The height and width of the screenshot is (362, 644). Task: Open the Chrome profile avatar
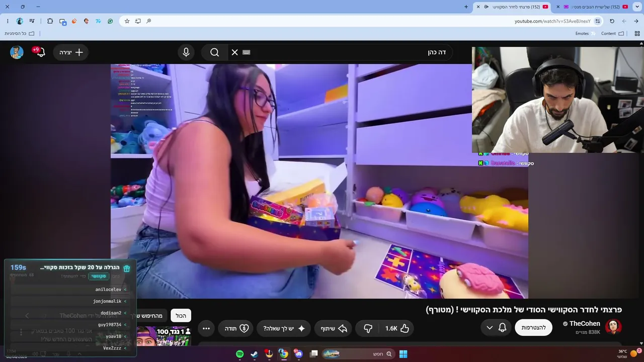pos(20,21)
